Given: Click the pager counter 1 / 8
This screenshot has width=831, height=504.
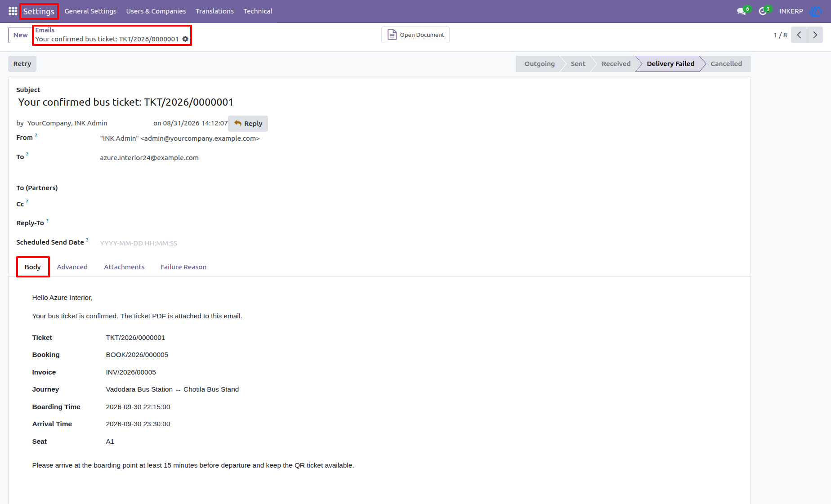Looking at the screenshot, I should pyautogui.click(x=780, y=35).
